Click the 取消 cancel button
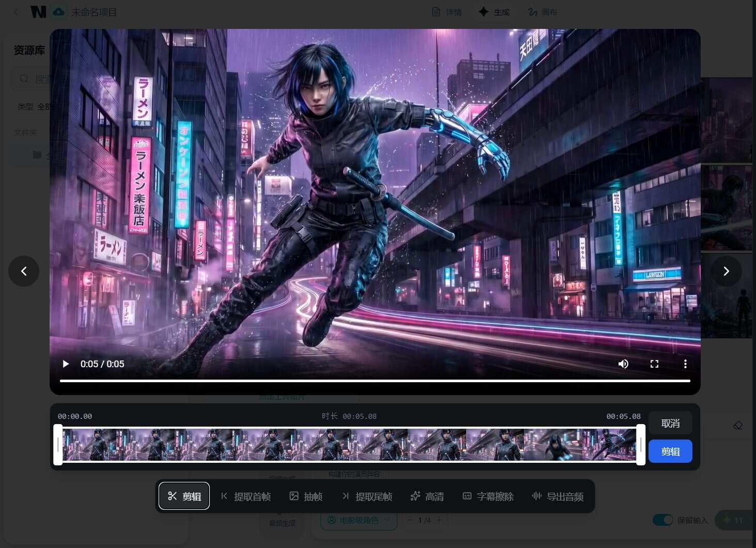The width and height of the screenshot is (756, 548). tap(670, 424)
